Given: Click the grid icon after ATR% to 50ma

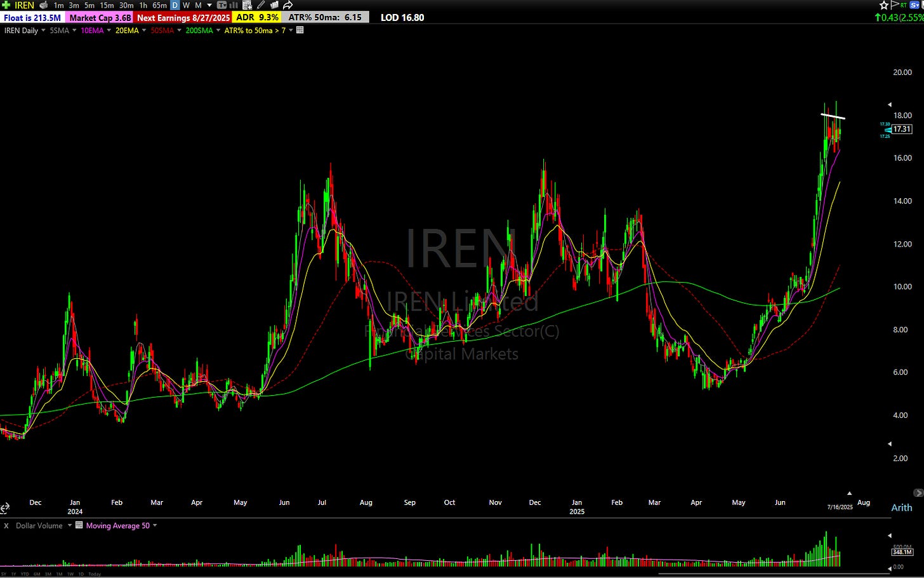Looking at the screenshot, I should coord(300,30).
